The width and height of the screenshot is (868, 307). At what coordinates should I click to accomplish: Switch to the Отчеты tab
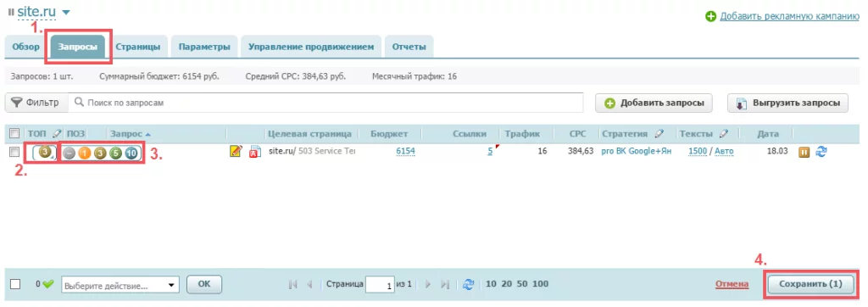point(409,47)
